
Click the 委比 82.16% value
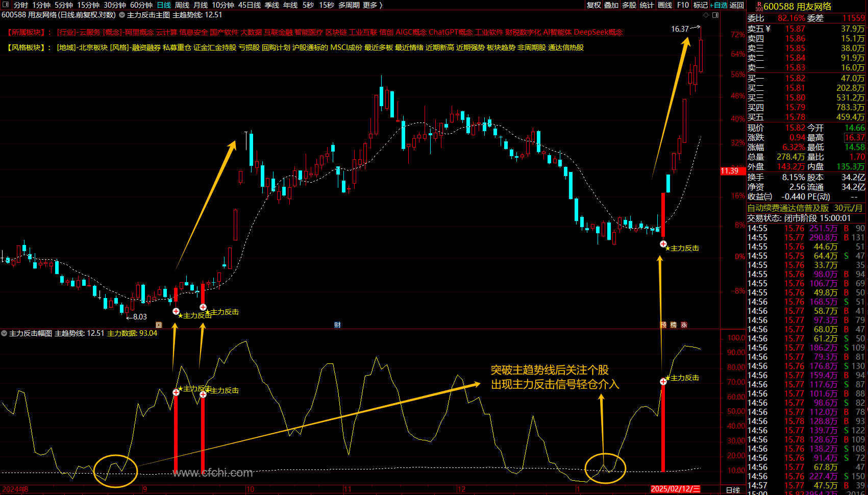[791, 18]
